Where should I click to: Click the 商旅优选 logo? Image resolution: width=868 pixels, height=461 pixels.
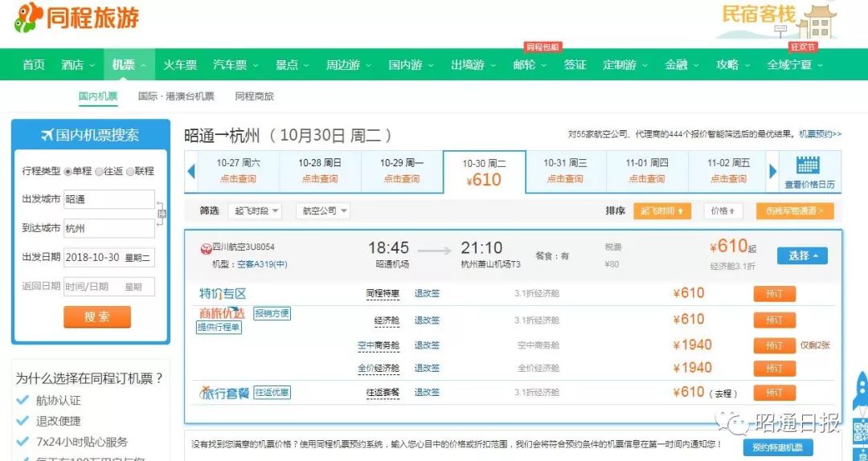(x=222, y=312)
